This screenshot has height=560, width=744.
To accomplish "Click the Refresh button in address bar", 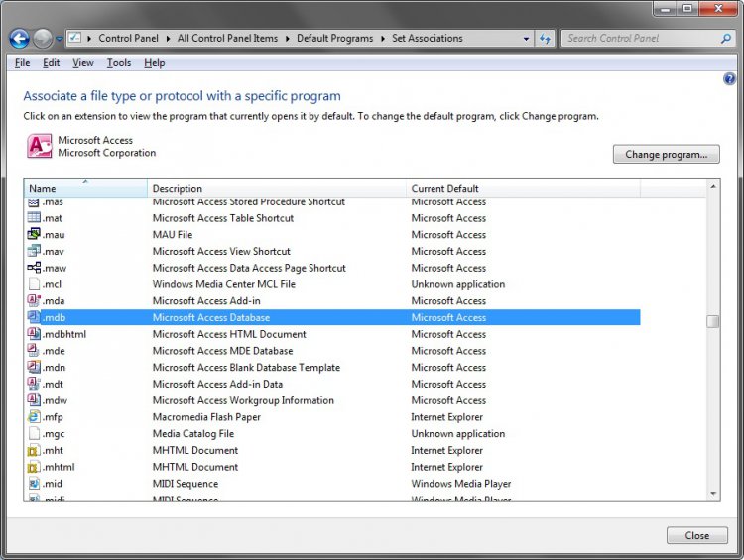I will (x=545, y=39).
